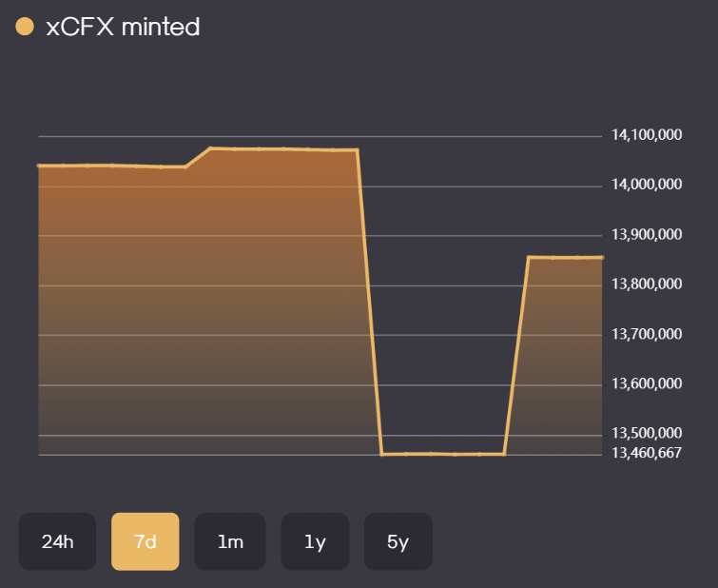Click the steep rising segment of the line
Screen dimensions: 718x588
(516, 355)
